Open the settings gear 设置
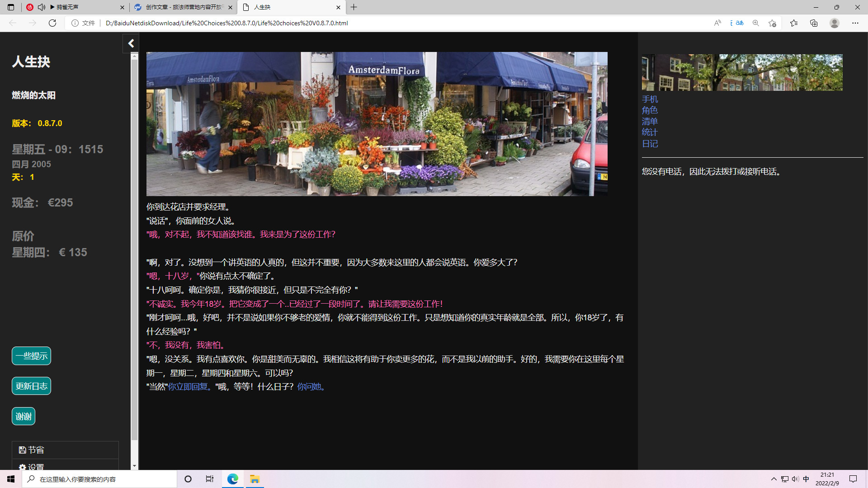This screenshot has height=488, width=868. coord(23,467)
